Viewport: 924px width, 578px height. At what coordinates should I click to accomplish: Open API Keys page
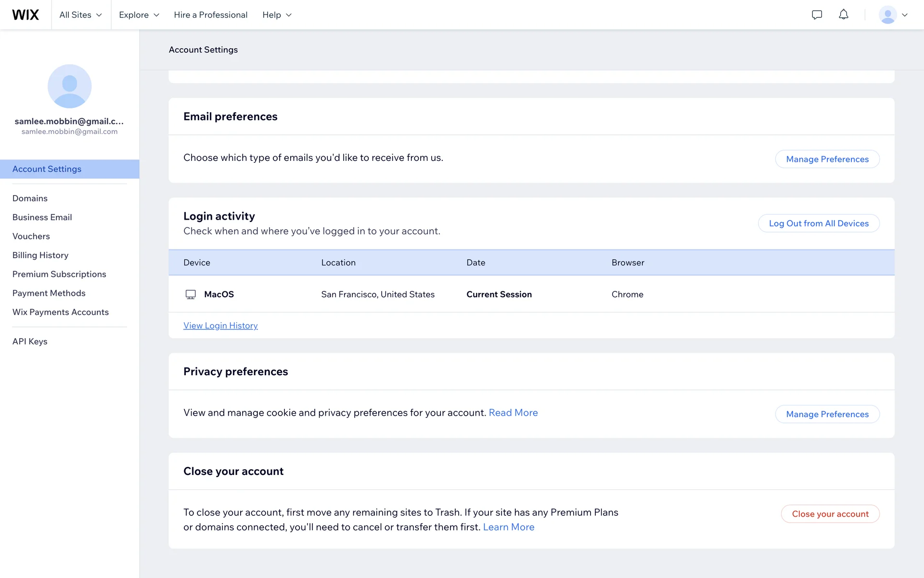30,342
